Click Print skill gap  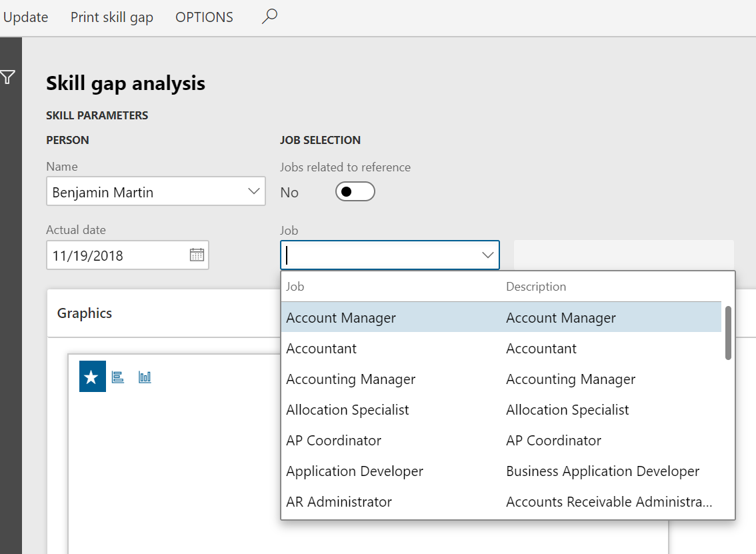point(112,17)
